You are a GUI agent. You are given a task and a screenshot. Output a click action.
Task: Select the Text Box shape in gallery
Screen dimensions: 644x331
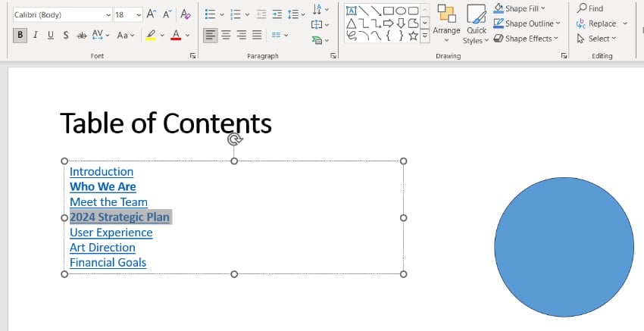352,10
